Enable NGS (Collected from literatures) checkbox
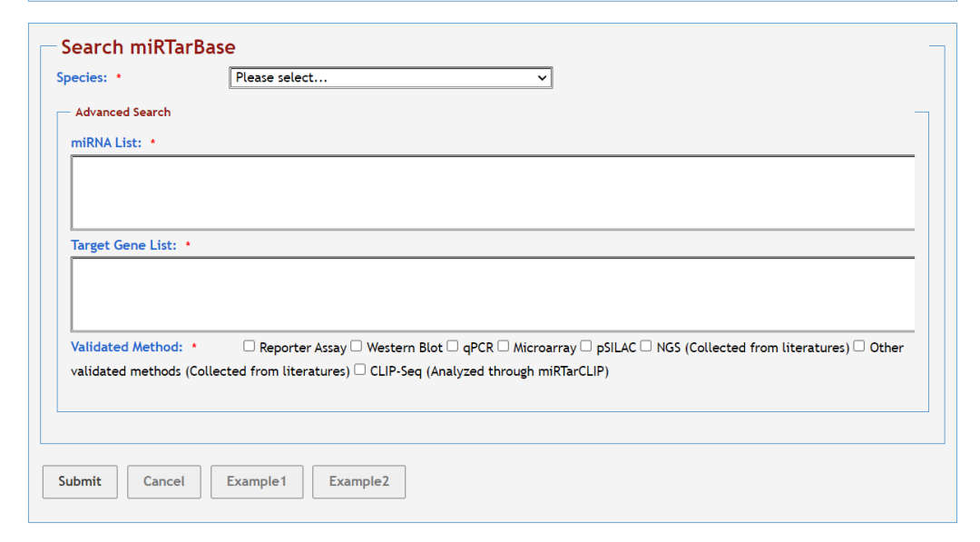The image size is (980, 542). coord(646,347)
